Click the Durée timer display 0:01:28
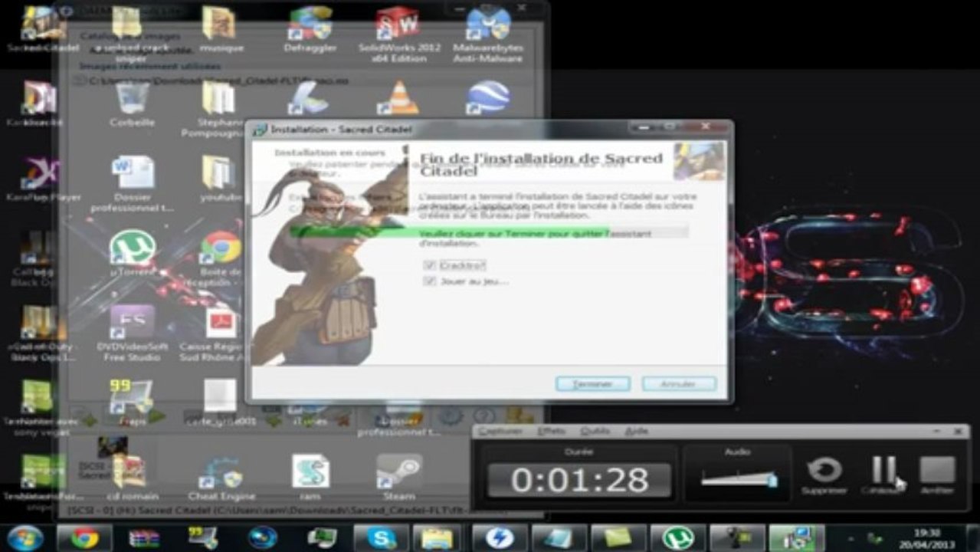 (580, 481)
